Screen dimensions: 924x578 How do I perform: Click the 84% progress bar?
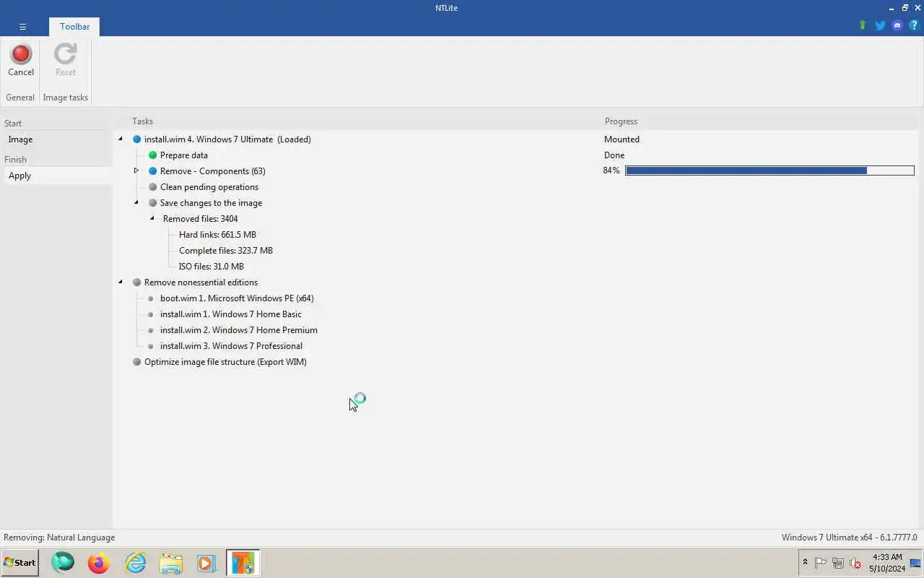[770, 171]
